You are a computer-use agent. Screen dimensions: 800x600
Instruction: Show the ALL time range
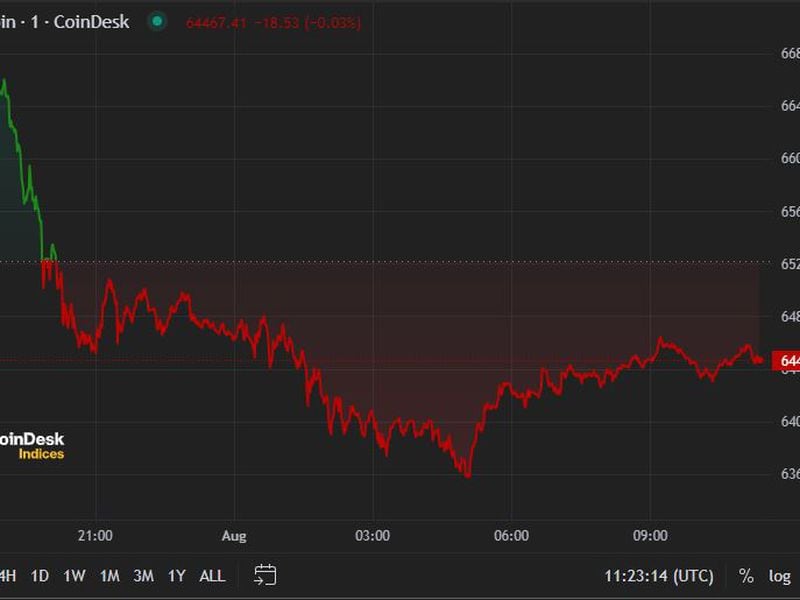(212, 576)
